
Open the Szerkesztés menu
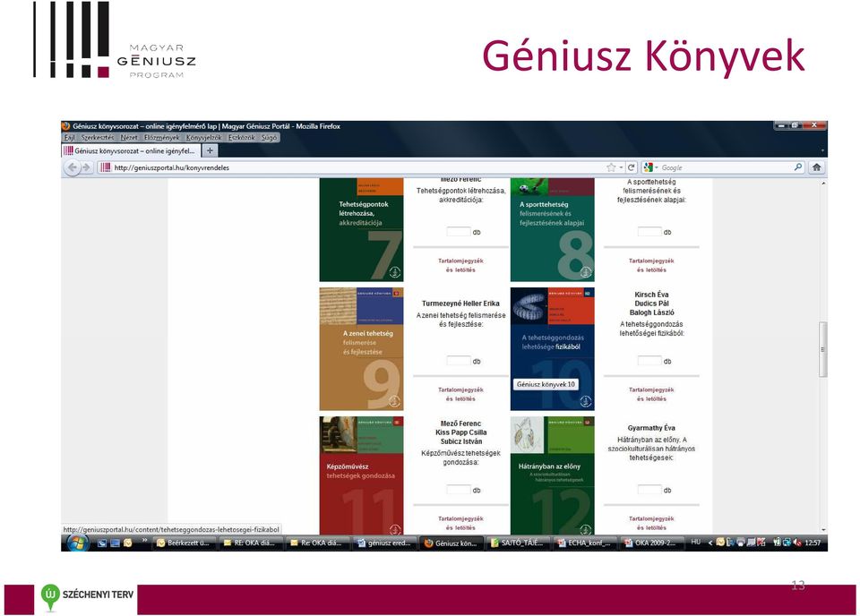pyautogui.click(x=98, y=138)
